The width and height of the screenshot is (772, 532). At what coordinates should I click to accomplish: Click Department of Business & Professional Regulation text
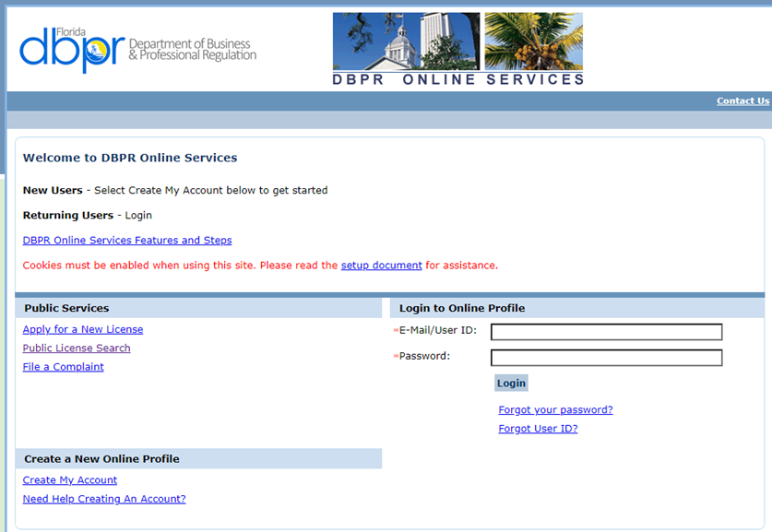(x=193, y=49)
